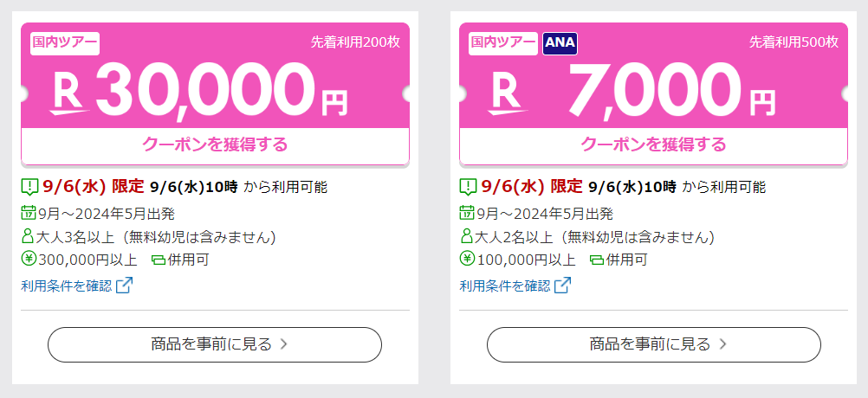Open 利用条件を確認 link for 7,000円 coupon
This screenshot has width=868, height=398.
(x=505, y=286)
